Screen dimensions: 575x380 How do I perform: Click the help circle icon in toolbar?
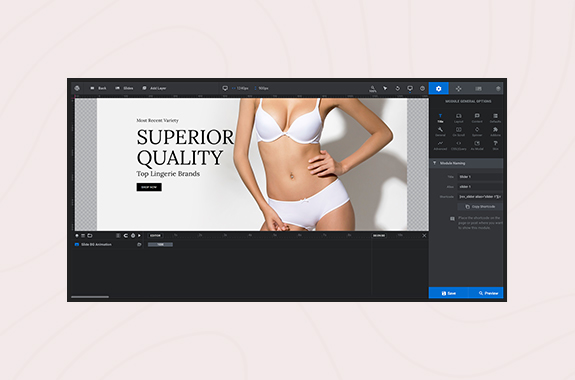[x=422, y=88]
